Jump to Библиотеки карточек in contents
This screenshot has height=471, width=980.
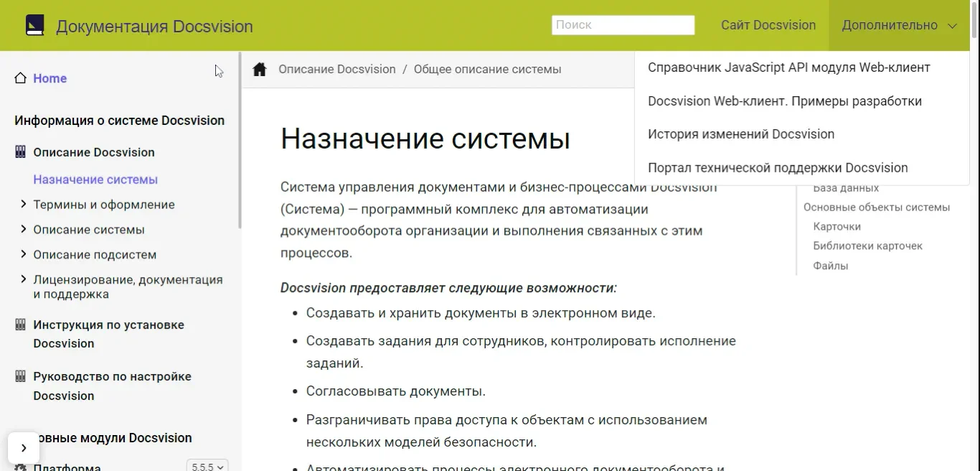(x=868, y=246)
